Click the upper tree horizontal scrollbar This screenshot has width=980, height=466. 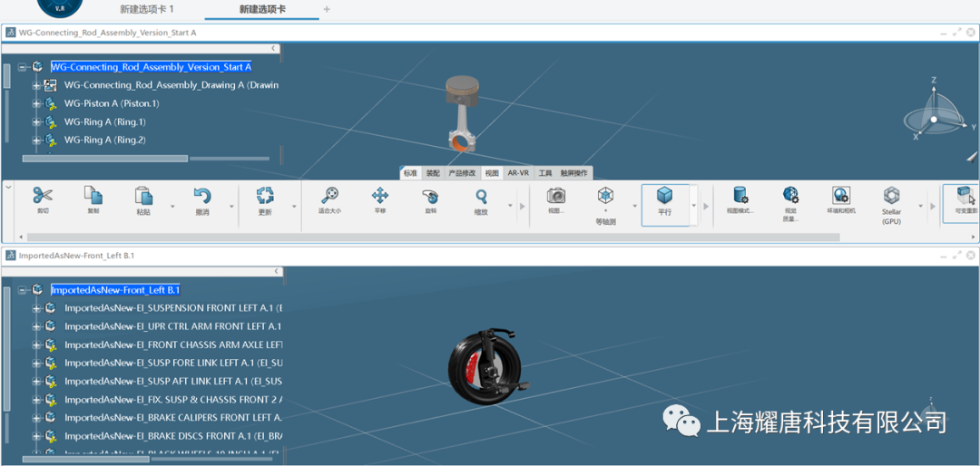[x=105, y=159]
